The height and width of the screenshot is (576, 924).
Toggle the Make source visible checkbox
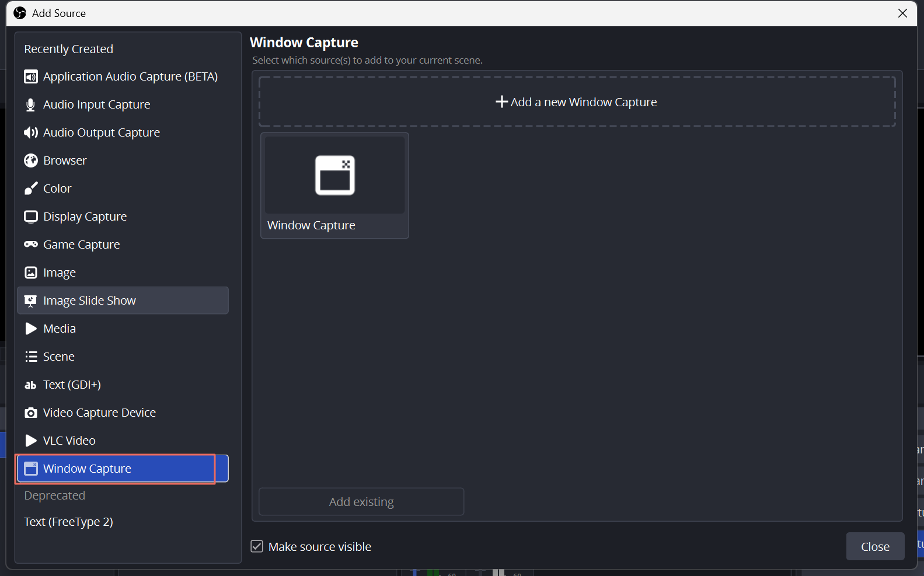tap(257, 546)
